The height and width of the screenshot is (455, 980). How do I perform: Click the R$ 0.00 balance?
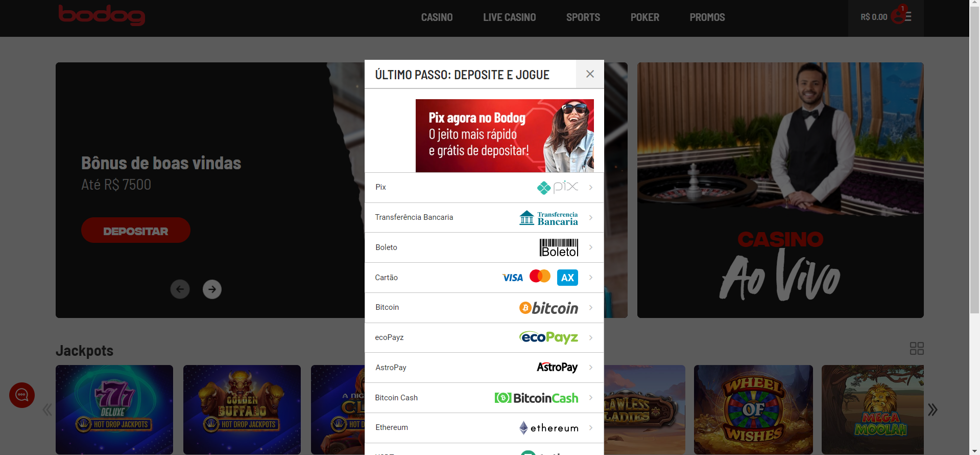click(874, 17)
